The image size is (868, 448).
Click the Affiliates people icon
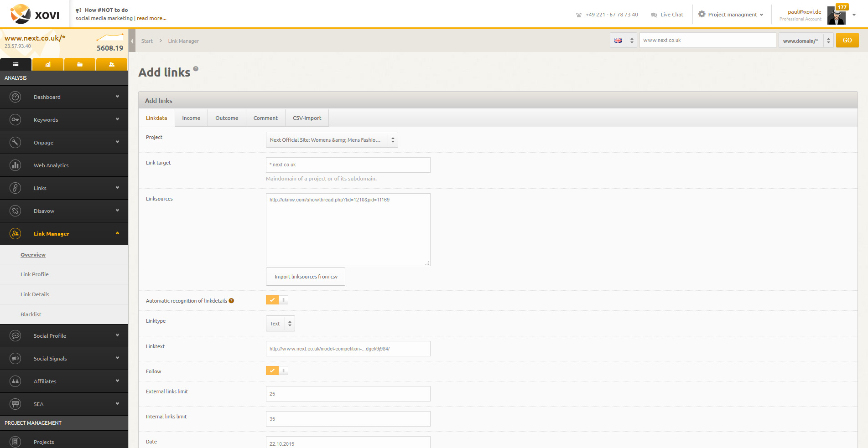pyautogui.click(x=16, y=381)
